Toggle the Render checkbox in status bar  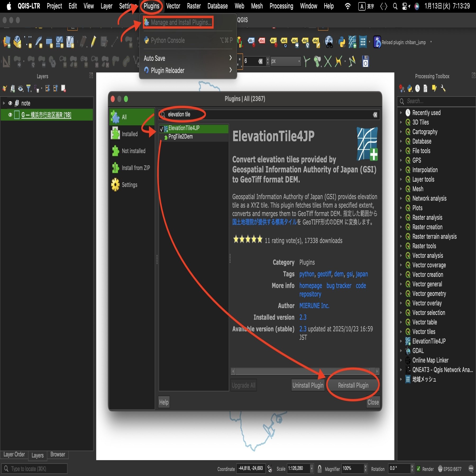[418, 469]
